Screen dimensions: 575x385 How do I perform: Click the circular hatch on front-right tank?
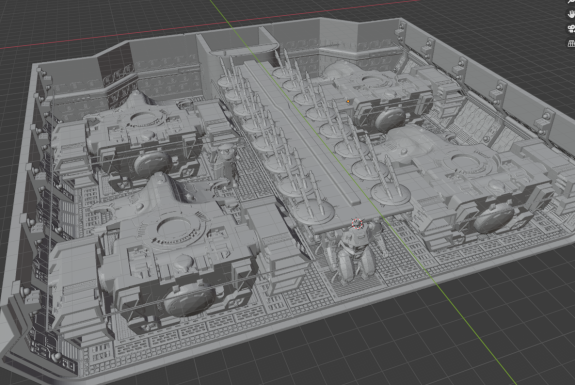pos(467,163)
